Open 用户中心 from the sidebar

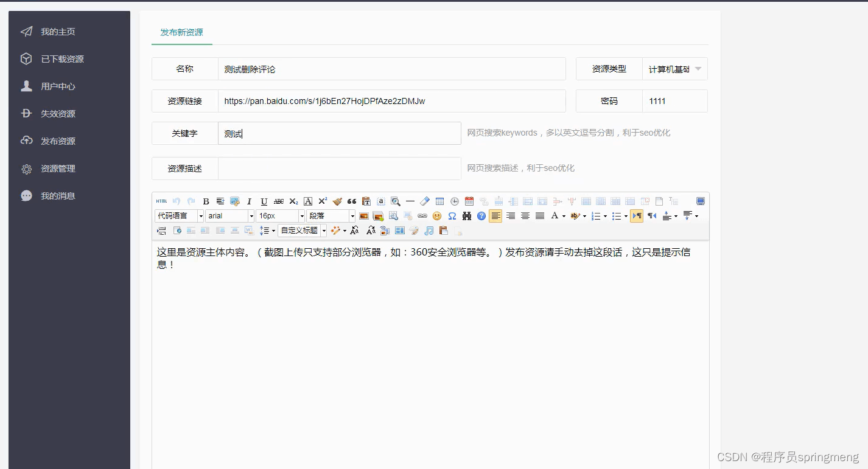coord(58,86)
